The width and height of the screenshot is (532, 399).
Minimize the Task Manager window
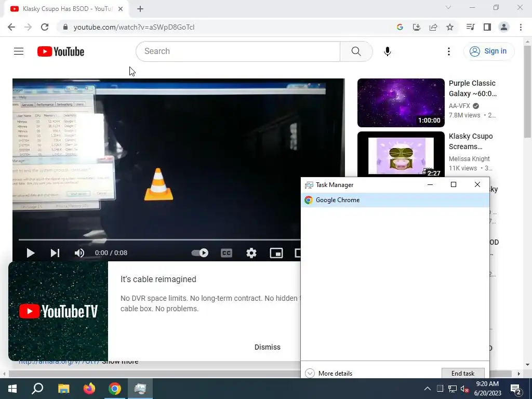pyautogui.click(x=430, y=184)
